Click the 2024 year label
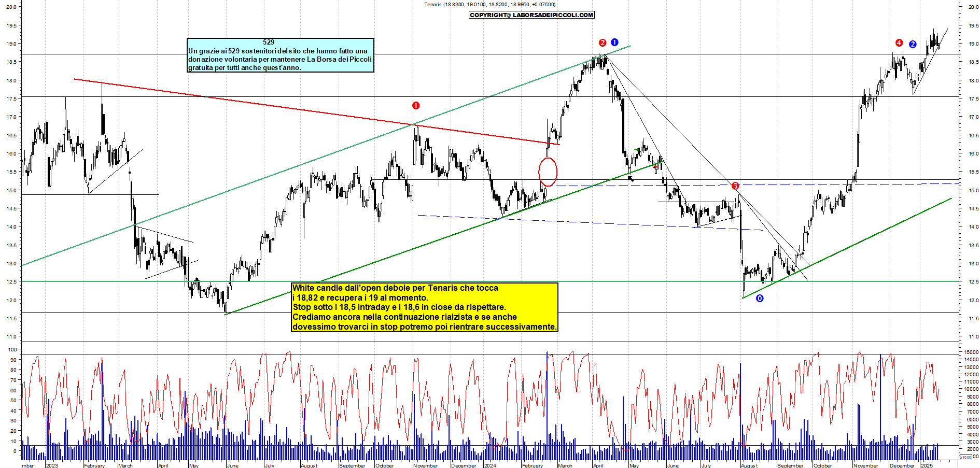The width and height of the screenshot is (980, 468). click(490, 465)
